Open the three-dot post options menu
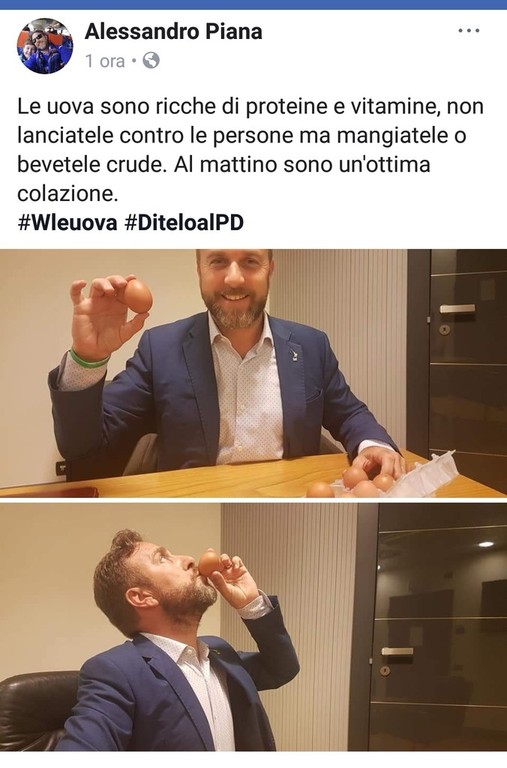 point(468,31)
